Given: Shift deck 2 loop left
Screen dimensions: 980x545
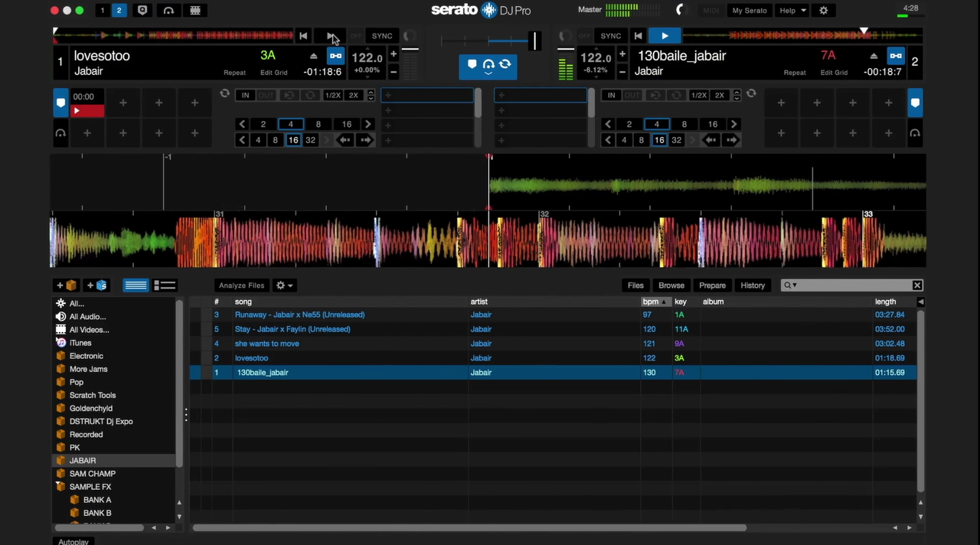Looking at the screenshot, I should coord(711,140).
